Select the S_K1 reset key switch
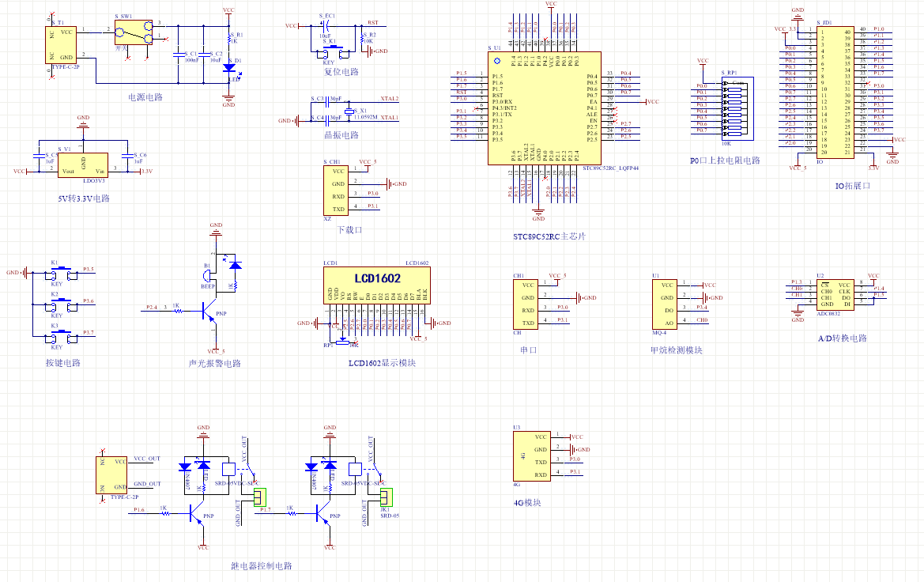 (333, 52)
